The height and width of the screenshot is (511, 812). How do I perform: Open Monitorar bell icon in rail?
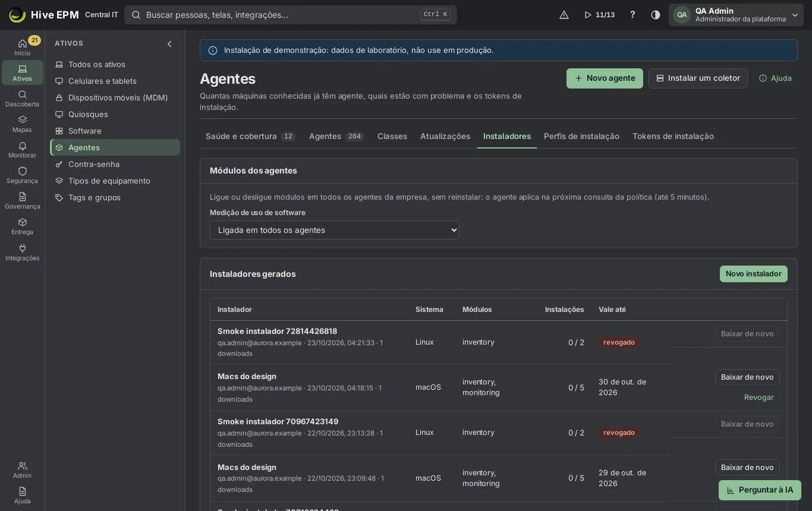[x=22, y=150]
